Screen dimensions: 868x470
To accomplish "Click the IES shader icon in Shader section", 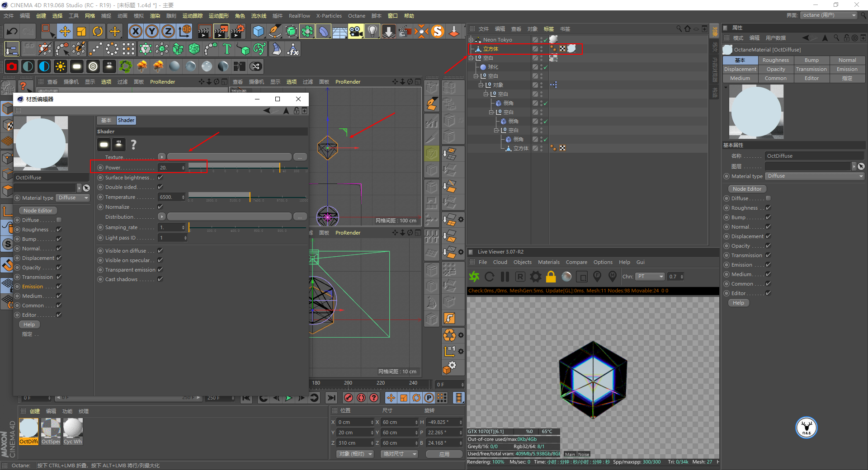I will [119, 144].
